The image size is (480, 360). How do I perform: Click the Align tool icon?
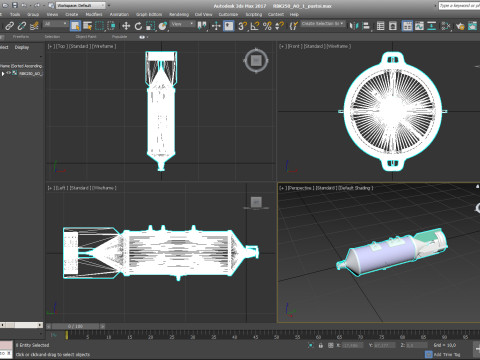coord(366,26)
